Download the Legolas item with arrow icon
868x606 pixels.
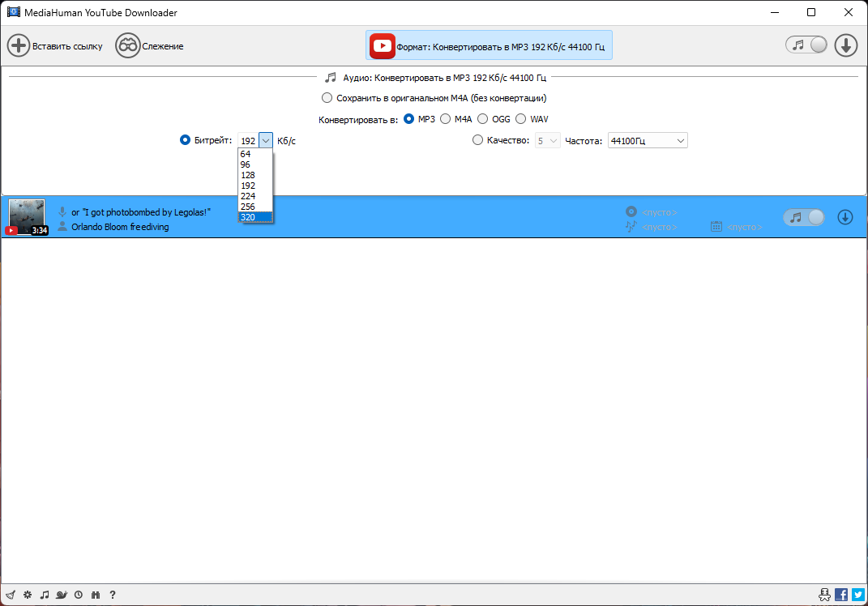[844, 217]
